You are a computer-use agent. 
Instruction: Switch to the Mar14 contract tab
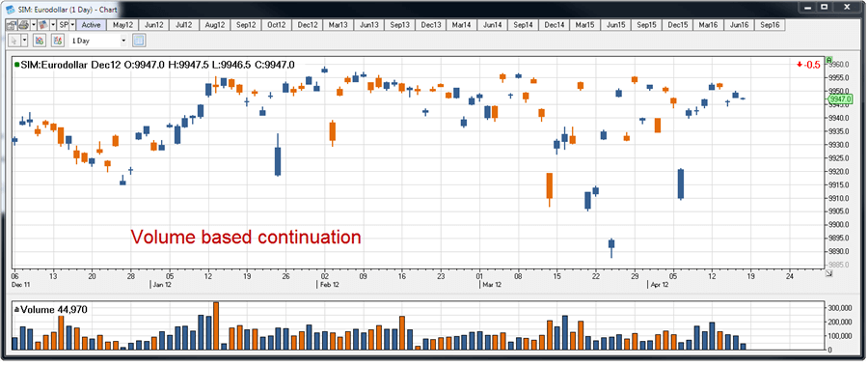point(461,25)
